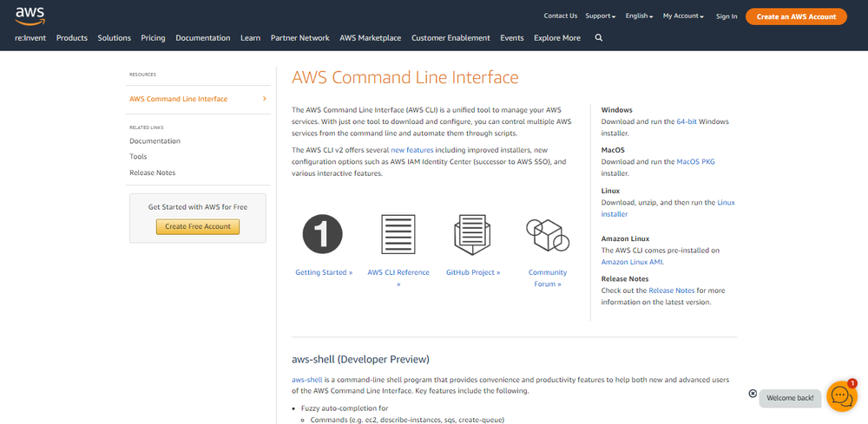868x424 pixels.
Task: Download the 64-bit Windows installer link
Action: (x=687, y=121)
